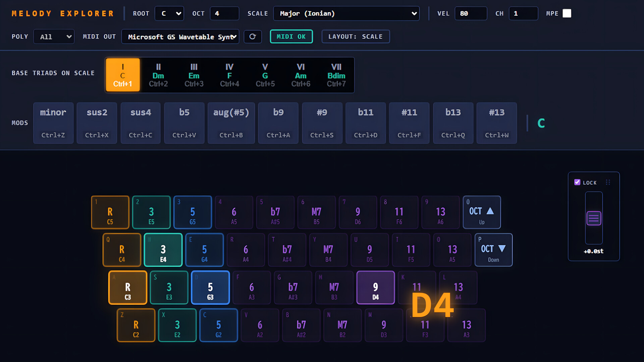Play the 3 E4 key

pos(163,250)
